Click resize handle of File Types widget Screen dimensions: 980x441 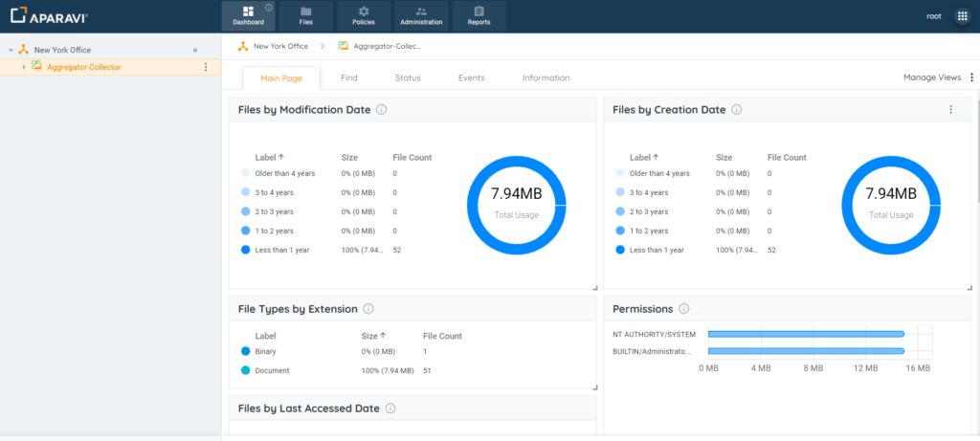594,387
